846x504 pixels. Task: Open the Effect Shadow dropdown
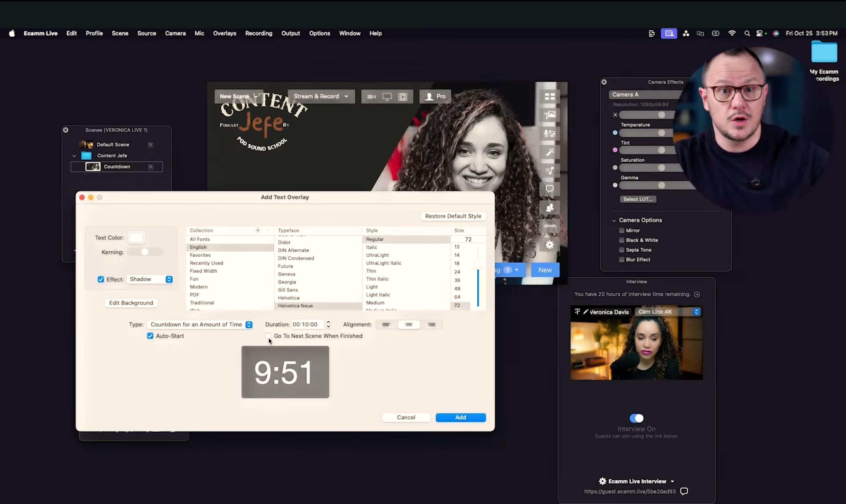coord(150,279)
